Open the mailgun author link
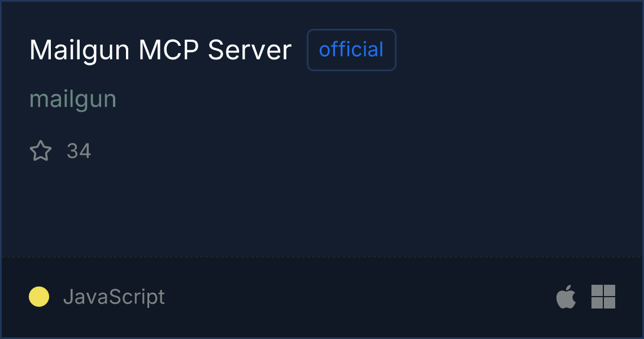This screenshot has width=644, height=339. [73, 99]
